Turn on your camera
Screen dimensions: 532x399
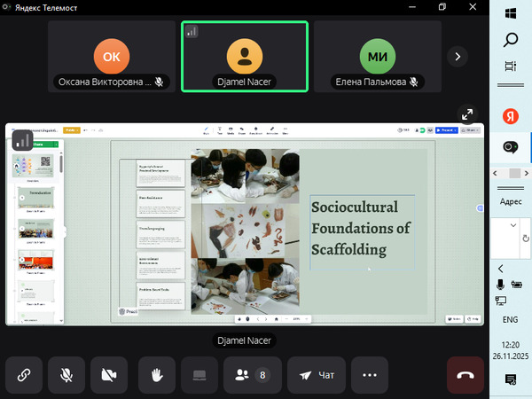pos(109,375)
